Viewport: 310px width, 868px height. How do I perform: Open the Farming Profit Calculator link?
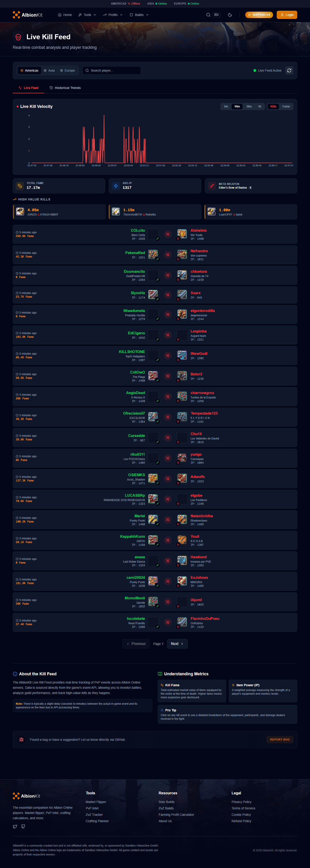pos(176,814)
